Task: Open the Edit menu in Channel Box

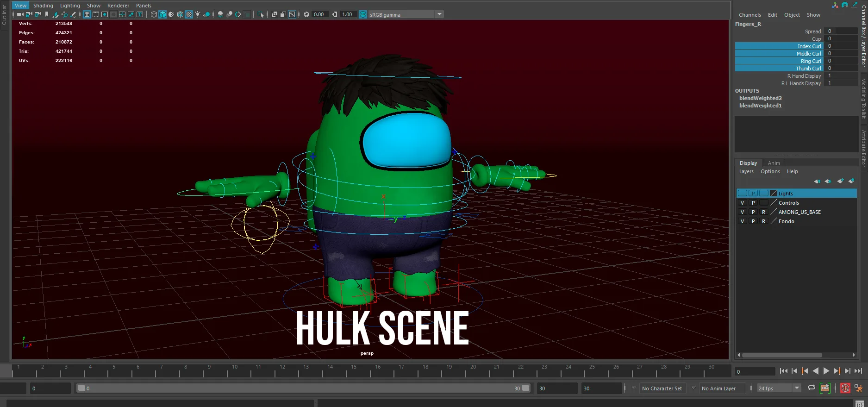Action: point(772,15)
